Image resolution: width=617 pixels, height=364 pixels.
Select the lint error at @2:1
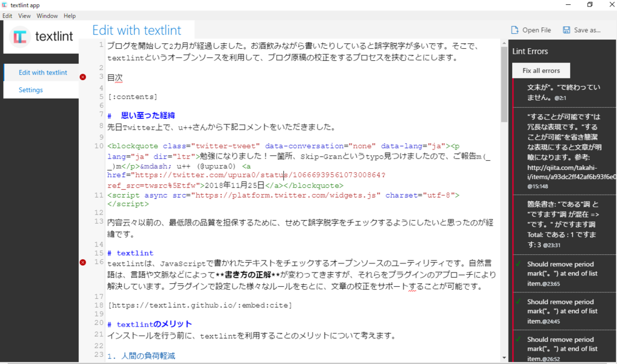click(564, 92)
